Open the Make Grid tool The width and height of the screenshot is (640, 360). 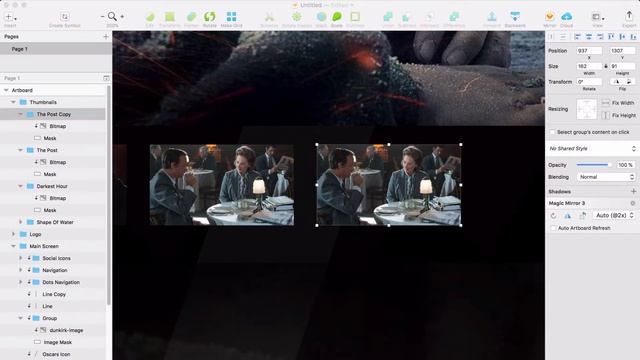(x=231, y=17)
